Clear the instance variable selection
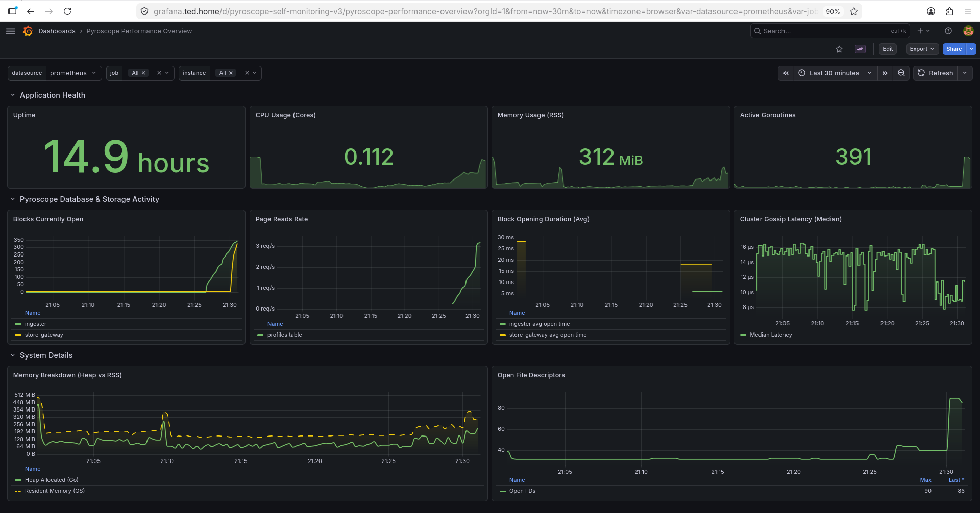 (247, 73)
